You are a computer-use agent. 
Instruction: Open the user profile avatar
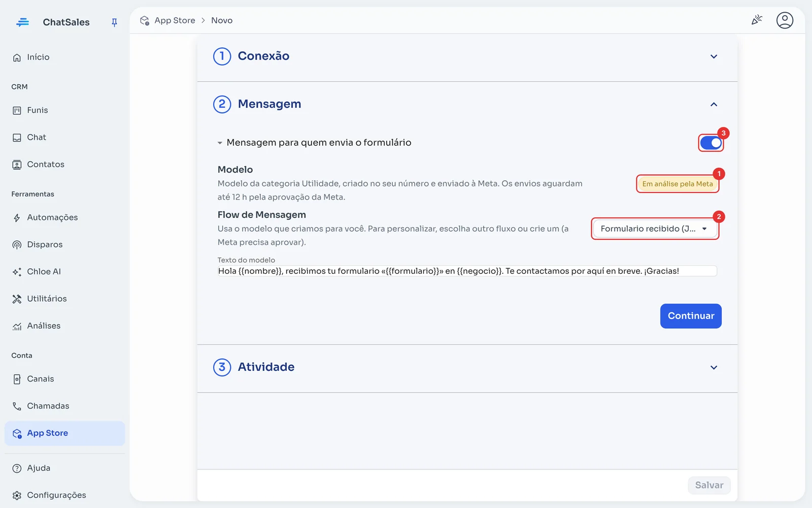tap(785, 20)
